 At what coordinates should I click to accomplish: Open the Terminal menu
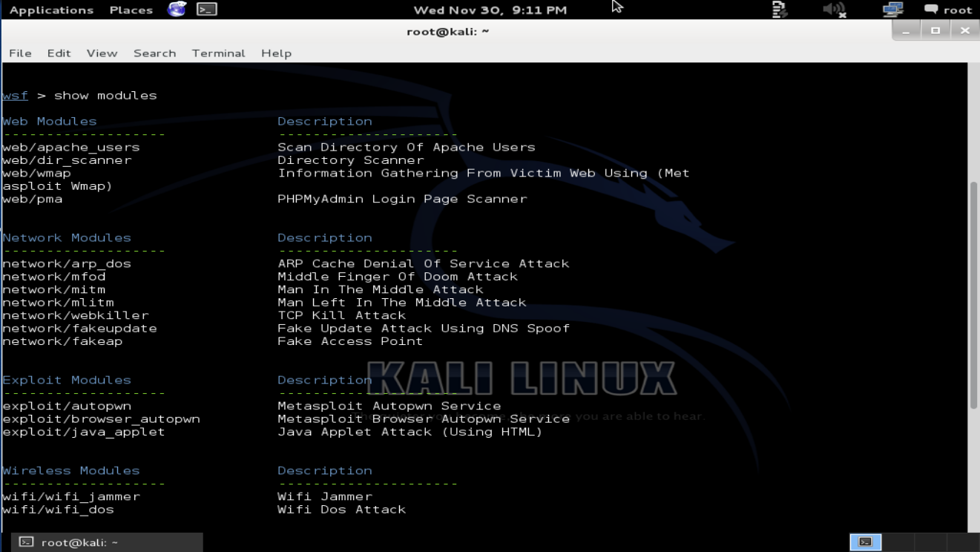(218, 53)
